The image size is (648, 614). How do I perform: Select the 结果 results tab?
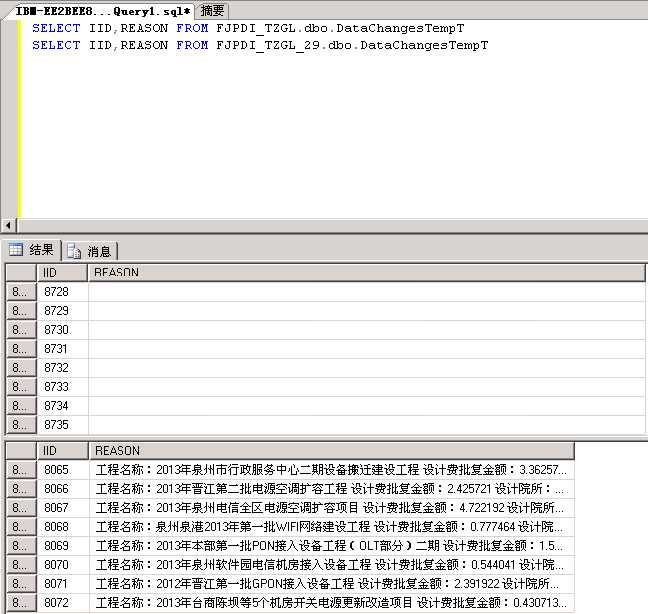(32, 250)
